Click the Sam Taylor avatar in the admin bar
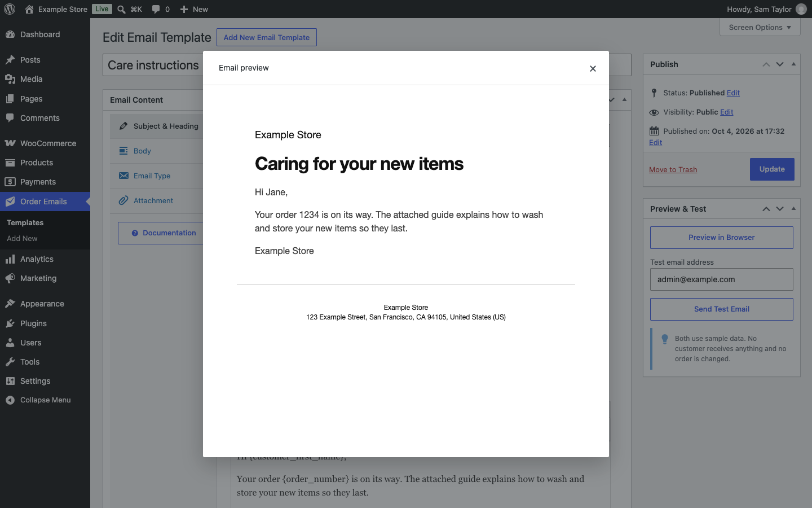812x508 pixels. coord(801,9)
